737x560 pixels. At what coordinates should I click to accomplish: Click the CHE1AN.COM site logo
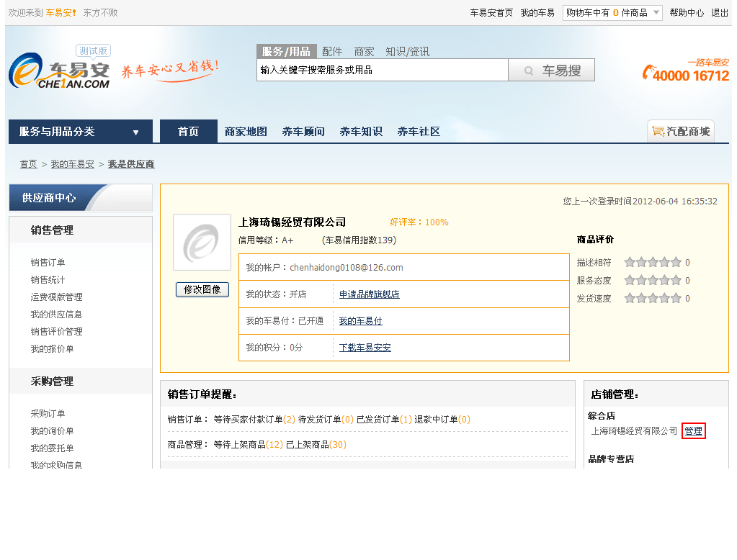59,71
